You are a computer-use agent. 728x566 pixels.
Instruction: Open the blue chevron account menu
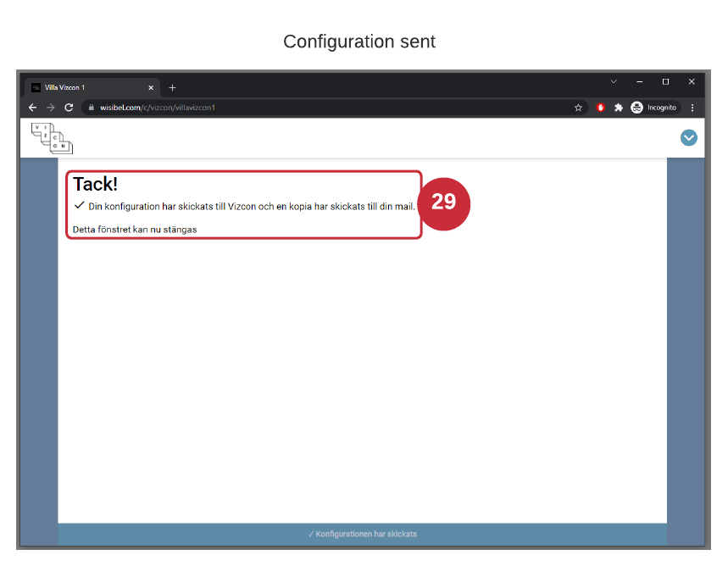(689, 137)
